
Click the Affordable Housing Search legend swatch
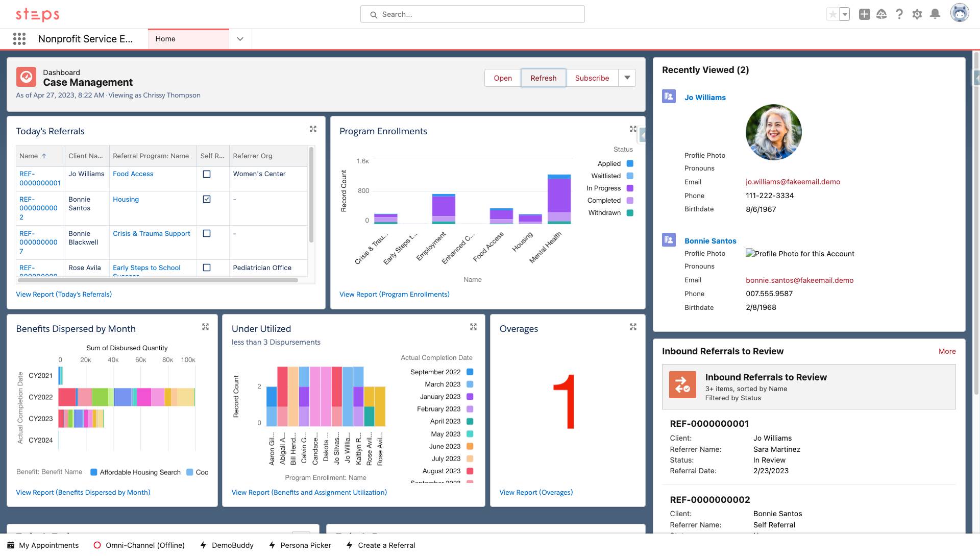tap(94, 472)
